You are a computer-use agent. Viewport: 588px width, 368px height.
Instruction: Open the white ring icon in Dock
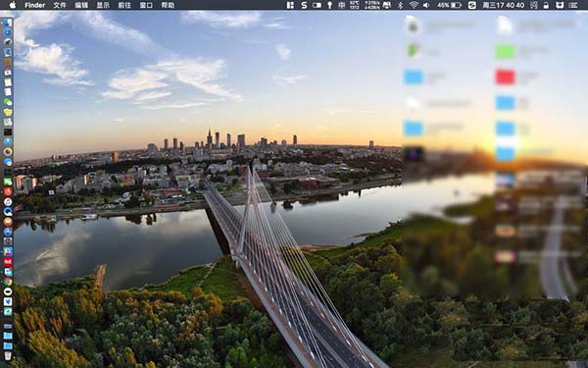pos(8,291)
